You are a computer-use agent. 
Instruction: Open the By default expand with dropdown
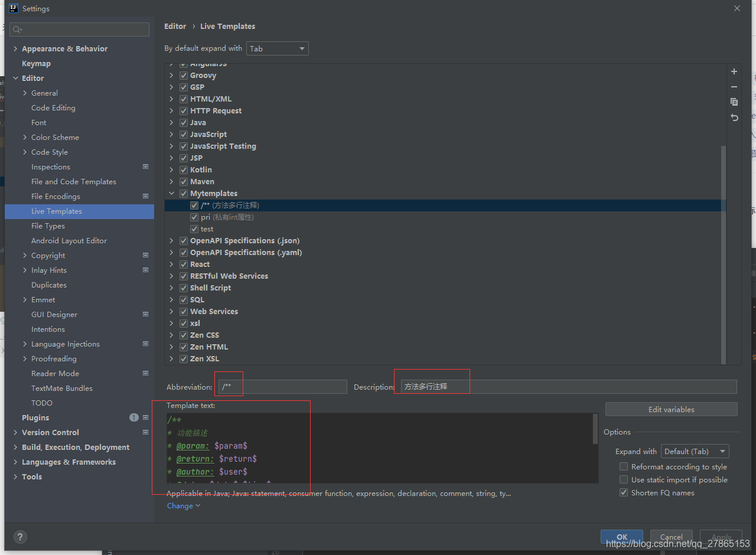278,48
